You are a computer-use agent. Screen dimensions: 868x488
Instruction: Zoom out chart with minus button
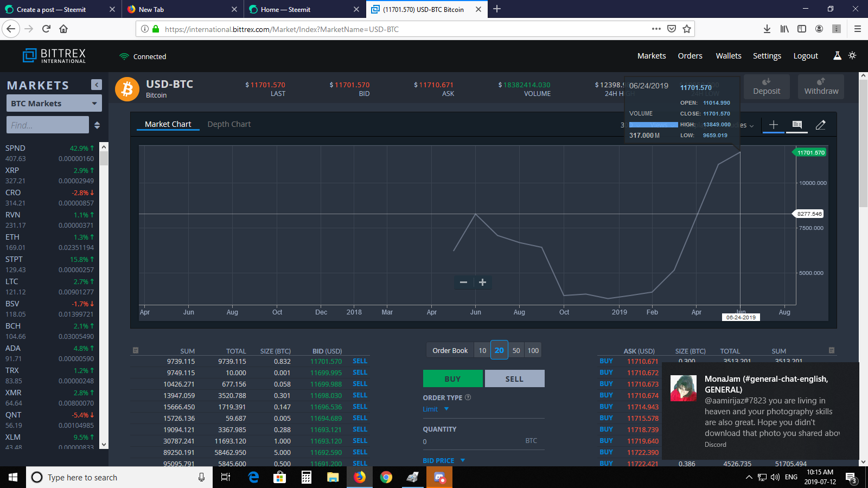(x=463, y=282)
